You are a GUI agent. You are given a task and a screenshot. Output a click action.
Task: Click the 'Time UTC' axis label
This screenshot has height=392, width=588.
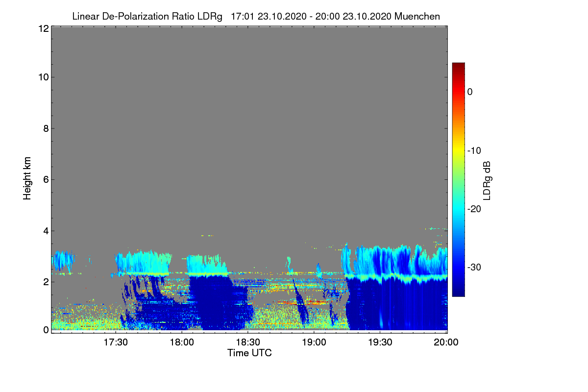point(249,353)
